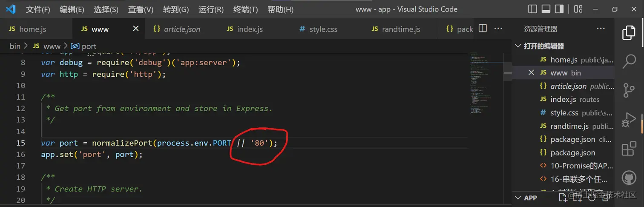644x207 pixels.
Task: Open the customize layout icon
Action: pos(578,9)
